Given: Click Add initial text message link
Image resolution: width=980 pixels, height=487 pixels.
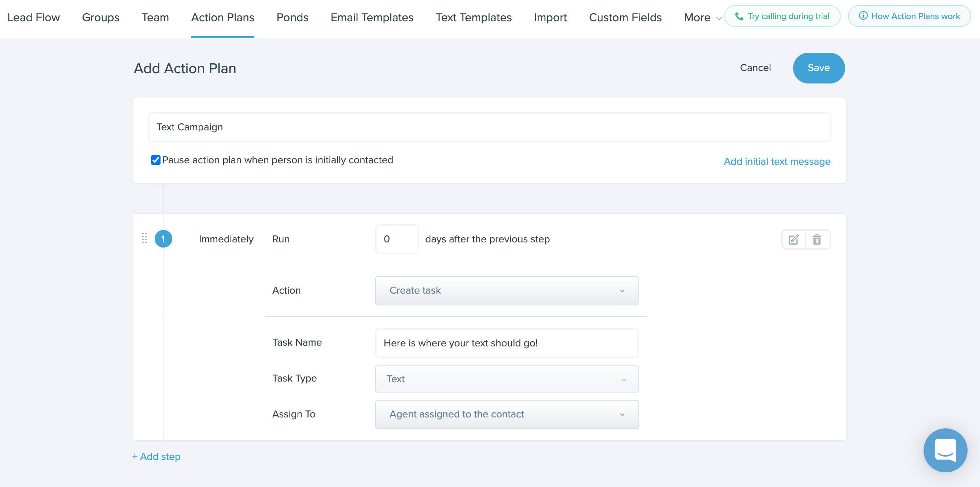Looking at the screenshot, I should [x=777, y=161].
